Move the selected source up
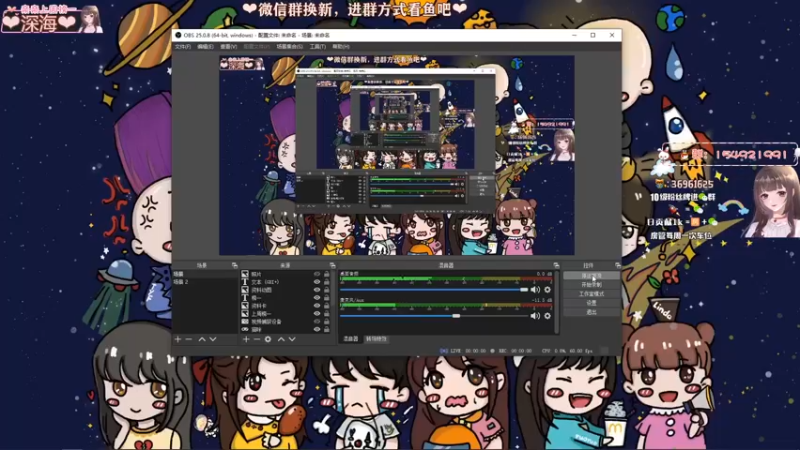 pyautogui.click(x=281, y=339)
